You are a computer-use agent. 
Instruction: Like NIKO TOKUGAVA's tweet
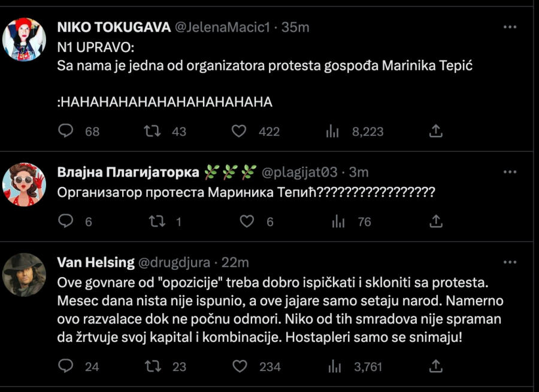tap(240, 131)
